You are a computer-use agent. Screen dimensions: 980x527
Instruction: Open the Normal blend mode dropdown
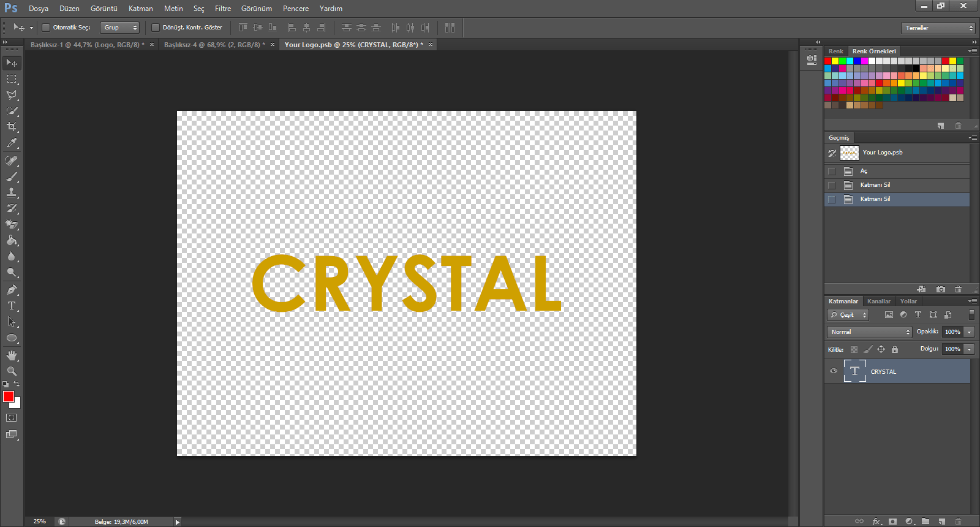tap(869, 332)
